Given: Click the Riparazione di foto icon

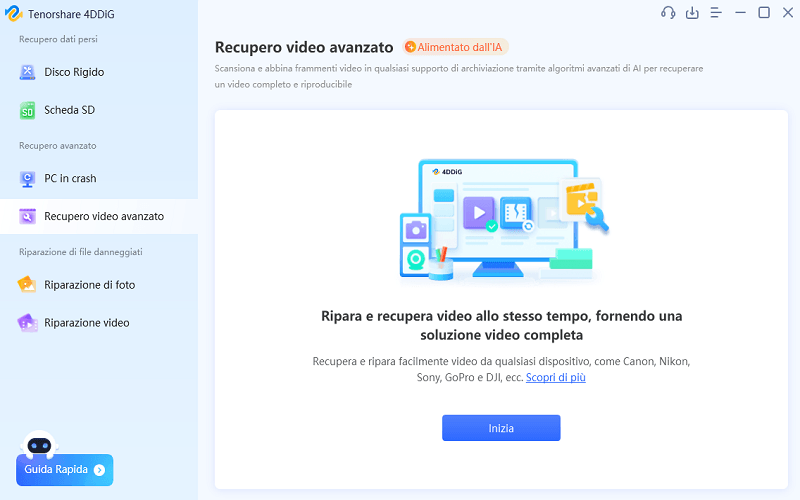Looking at the screenshot, I should 27,285.
